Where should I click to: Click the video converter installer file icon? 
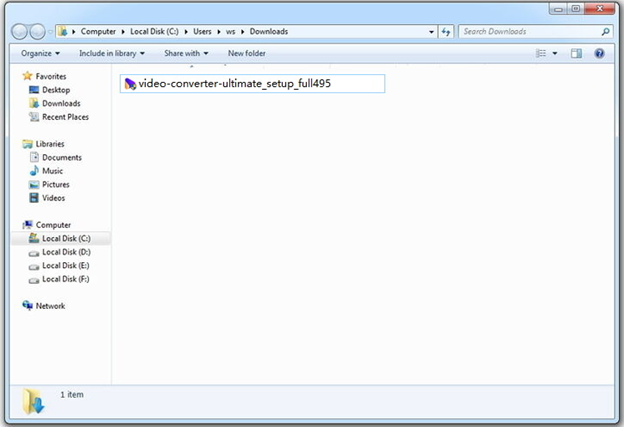130,84
